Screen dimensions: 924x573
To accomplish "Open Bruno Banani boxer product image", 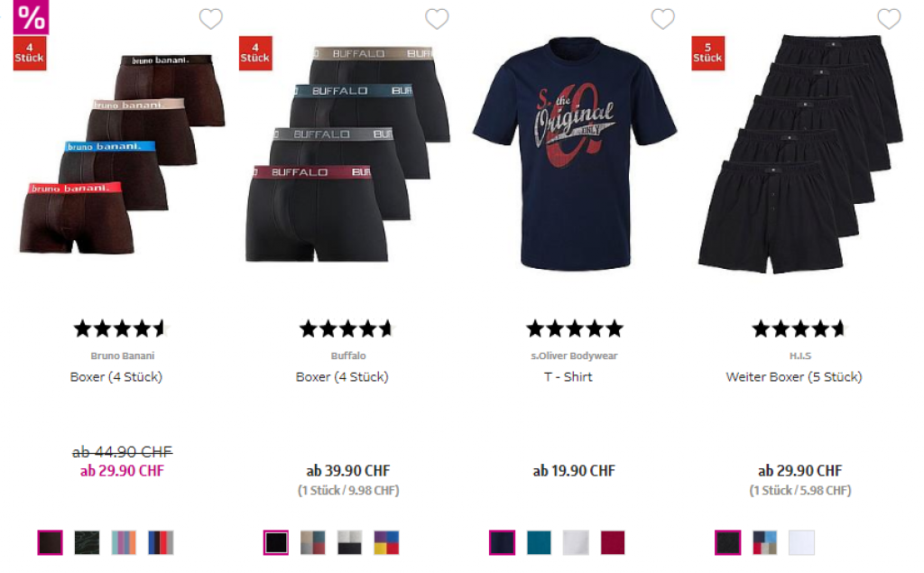I will click(x=122, y=154).
